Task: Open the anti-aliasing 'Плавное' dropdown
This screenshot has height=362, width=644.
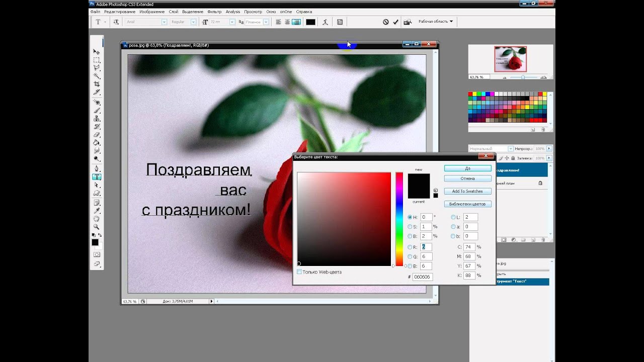Action: point(266,22)
